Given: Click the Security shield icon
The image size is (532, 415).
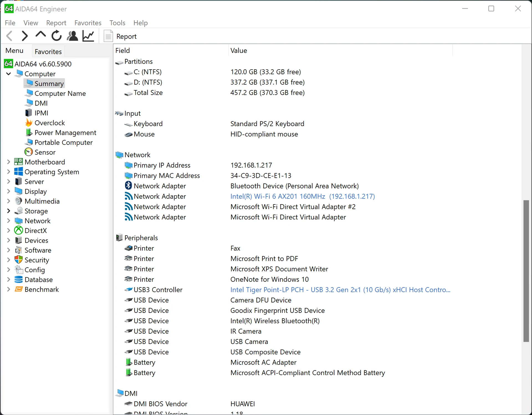Looking at the screenshot, I should (x=18, y=260).
